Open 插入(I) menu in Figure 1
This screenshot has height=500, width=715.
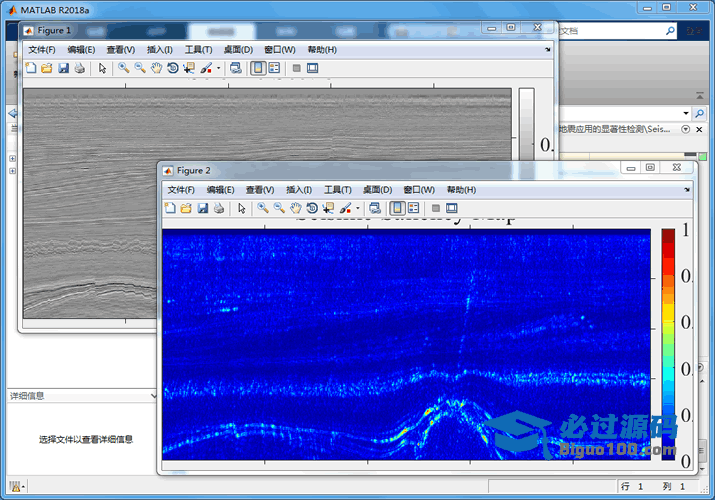click(160, 50)
